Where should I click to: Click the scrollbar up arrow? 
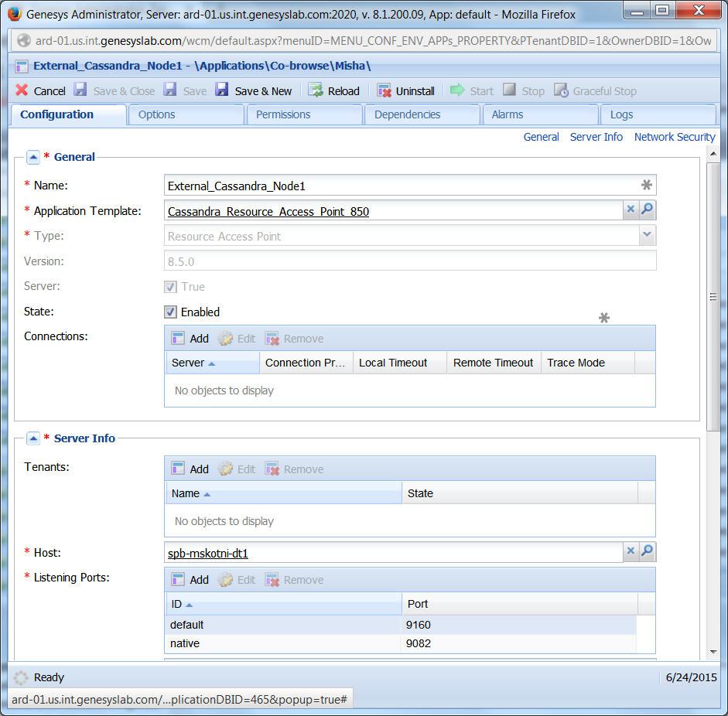(713, 153)
